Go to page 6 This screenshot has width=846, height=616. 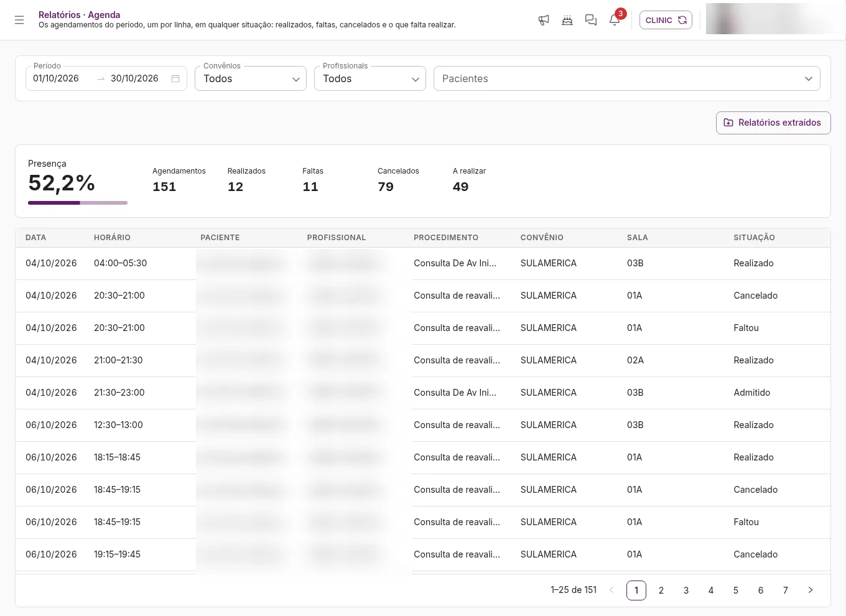[x=761, y=590]
